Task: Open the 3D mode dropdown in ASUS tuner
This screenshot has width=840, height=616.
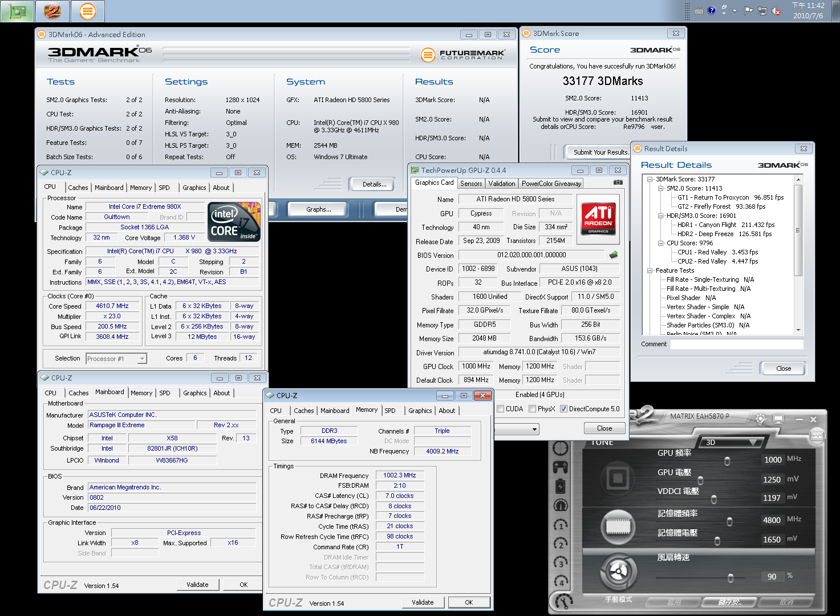Action: [x=732, y=442]
